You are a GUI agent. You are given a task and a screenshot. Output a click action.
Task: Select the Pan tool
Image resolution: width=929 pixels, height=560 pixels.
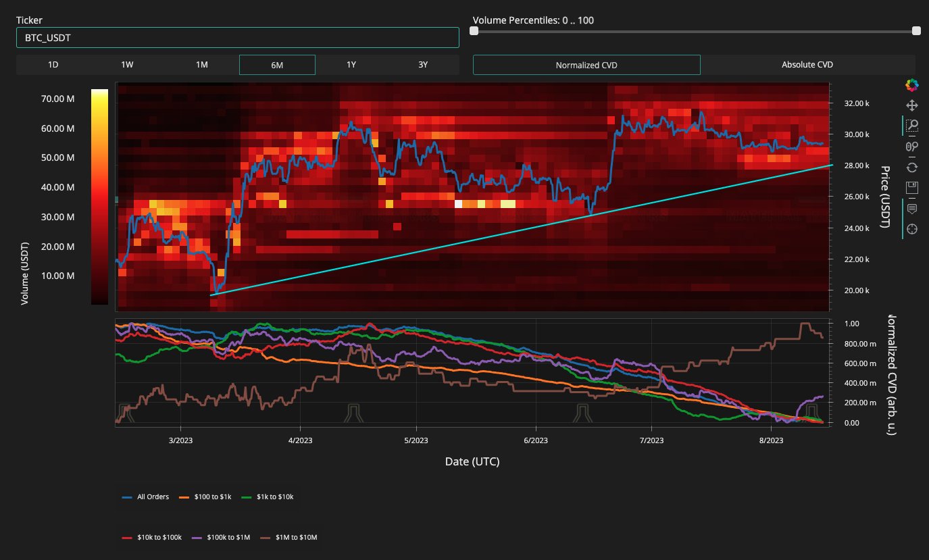pos(912,105)
